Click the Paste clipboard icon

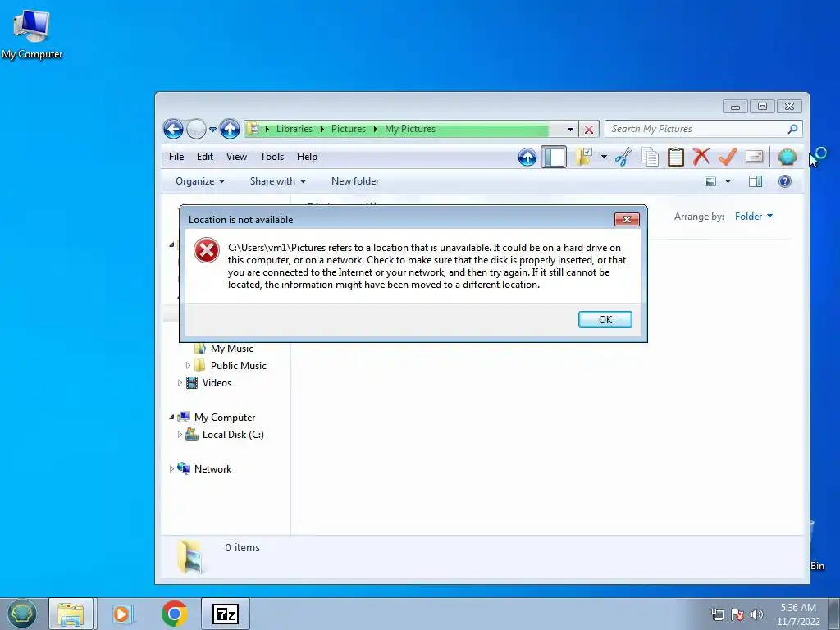(x=676, y=157)
